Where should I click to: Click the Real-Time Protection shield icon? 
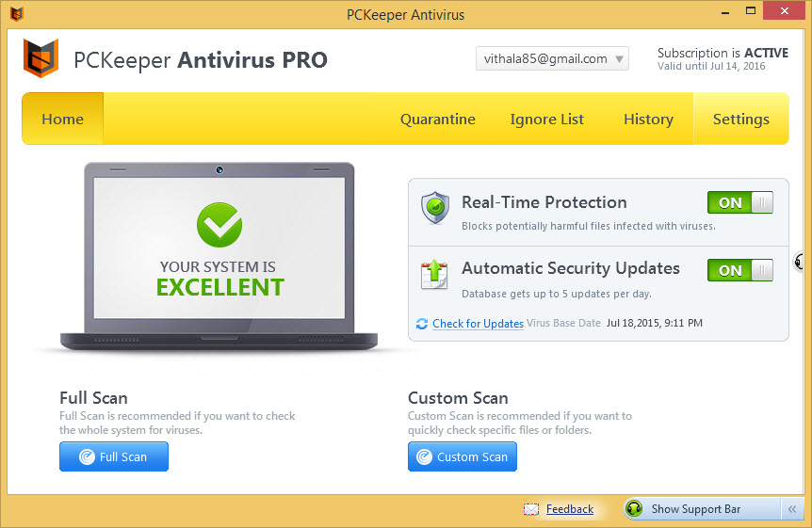coord(435,208)
